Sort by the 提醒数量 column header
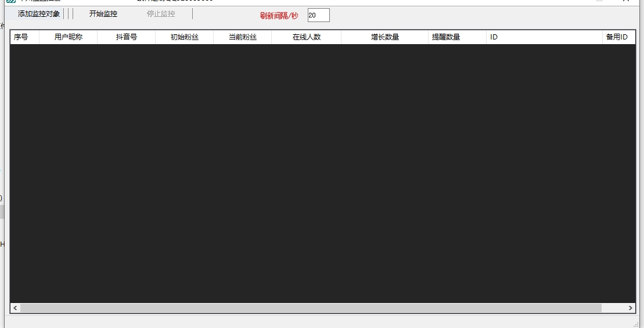This screenshot has height=328, width=644. pos(457,37)
